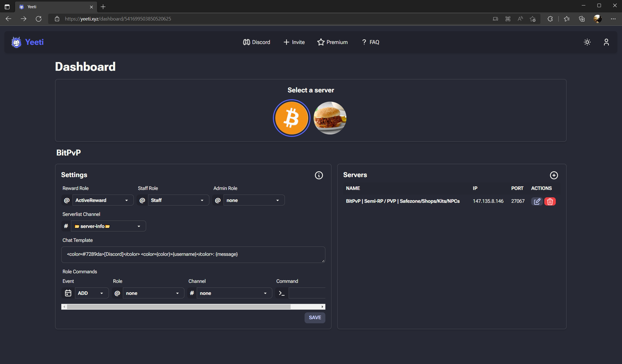Viewport: 622px width, 364px height.
Task: Click the edit server icon
Action: 537,201
